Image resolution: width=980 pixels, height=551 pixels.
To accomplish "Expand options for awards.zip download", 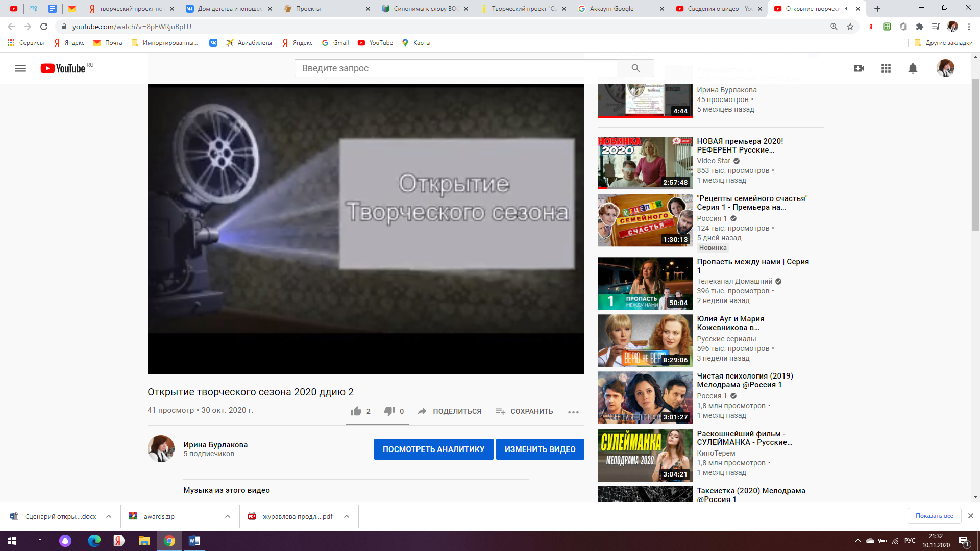I will (228, 516).
